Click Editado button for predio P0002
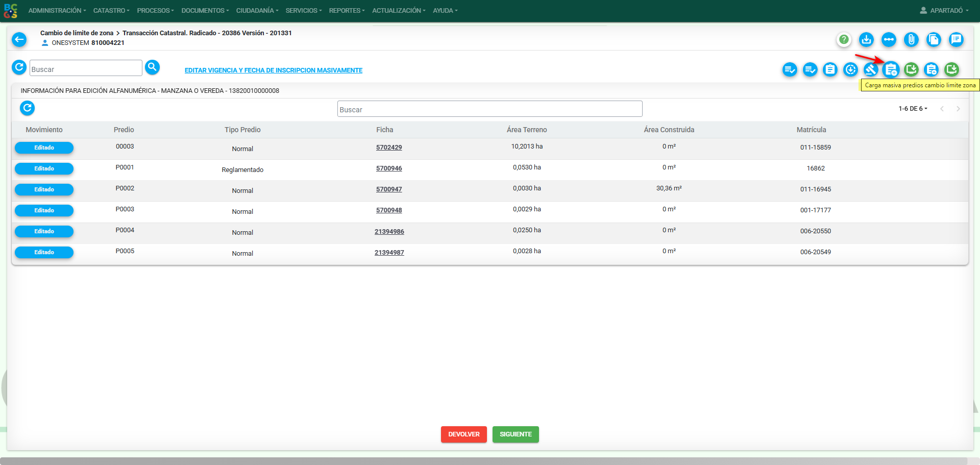 pos(44,189)
